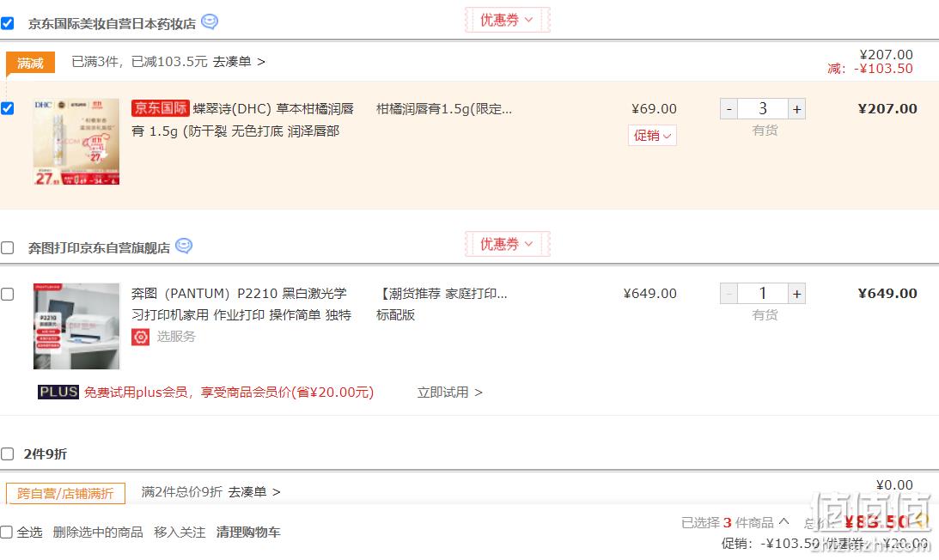Click 有货 under PANTUM quantity
Viewport: 939px width, 560px height.
point(765,314)
